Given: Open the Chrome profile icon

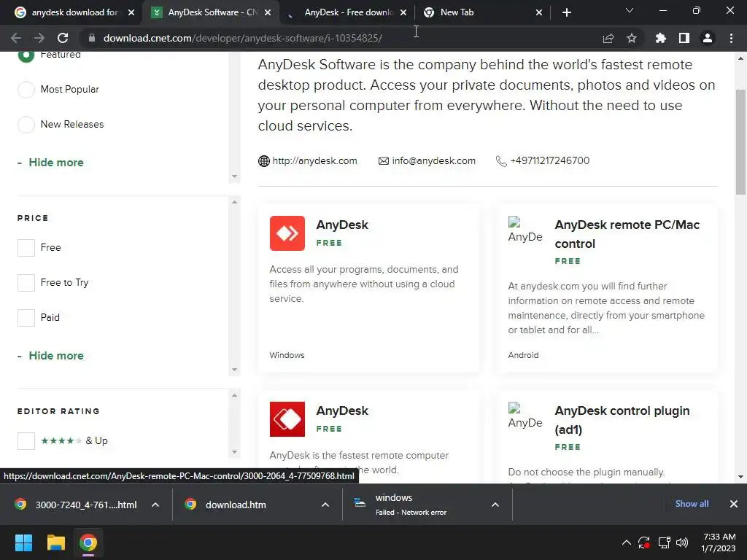Looking at the screenshot, I should (x=708, y=38).
